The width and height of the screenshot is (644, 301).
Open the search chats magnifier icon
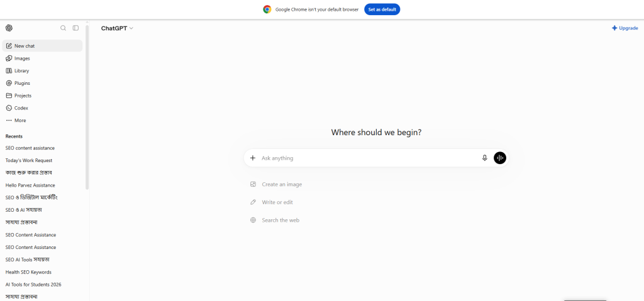[x=64, y=28]
